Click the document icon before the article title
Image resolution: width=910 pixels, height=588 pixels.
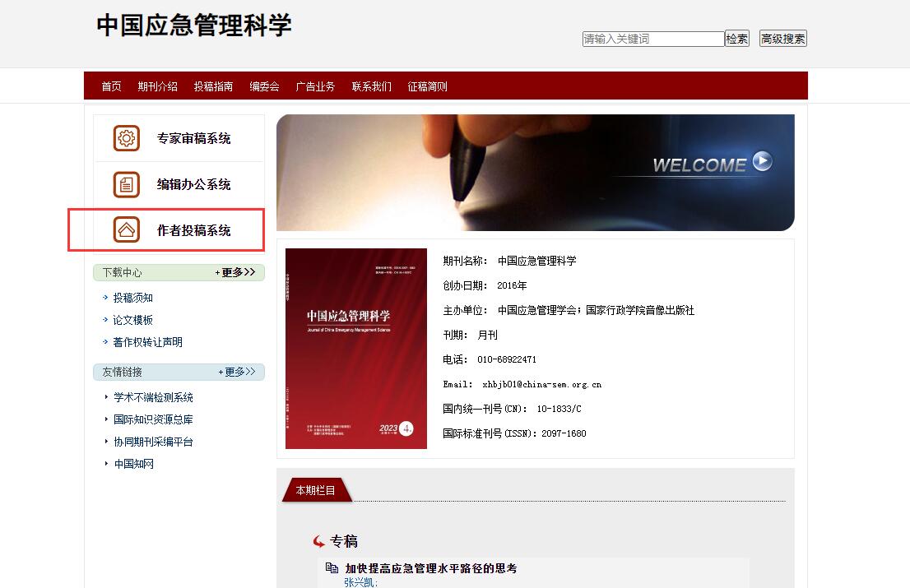click(x=332, y=568)
